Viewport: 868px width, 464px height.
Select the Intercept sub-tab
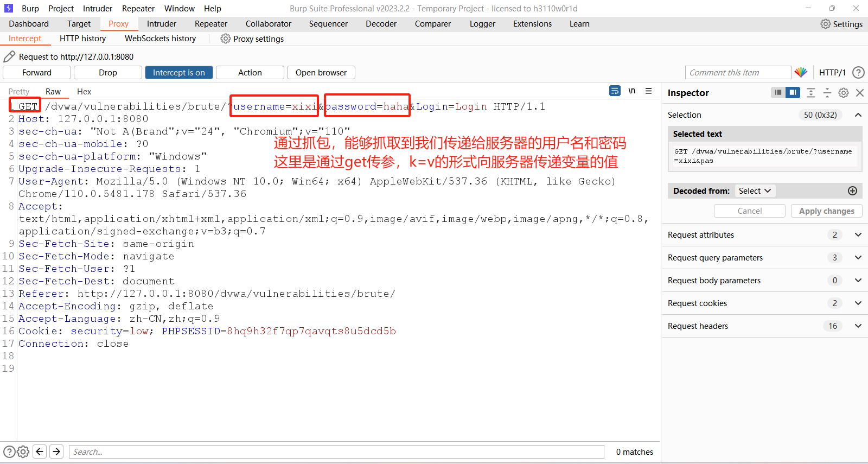(x=25, y=39)
